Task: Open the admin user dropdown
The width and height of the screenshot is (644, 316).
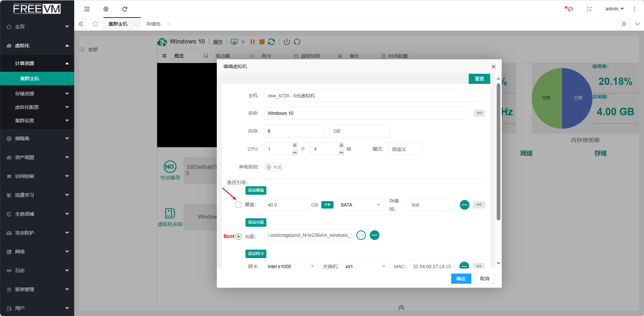Action: coord(614,9)
